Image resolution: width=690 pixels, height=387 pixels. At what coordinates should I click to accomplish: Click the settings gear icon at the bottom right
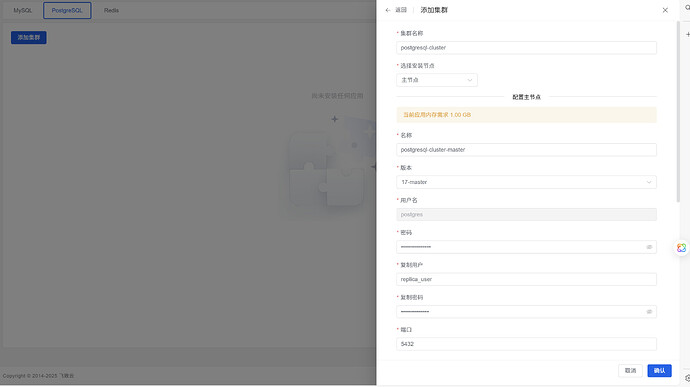pos(687,378)
